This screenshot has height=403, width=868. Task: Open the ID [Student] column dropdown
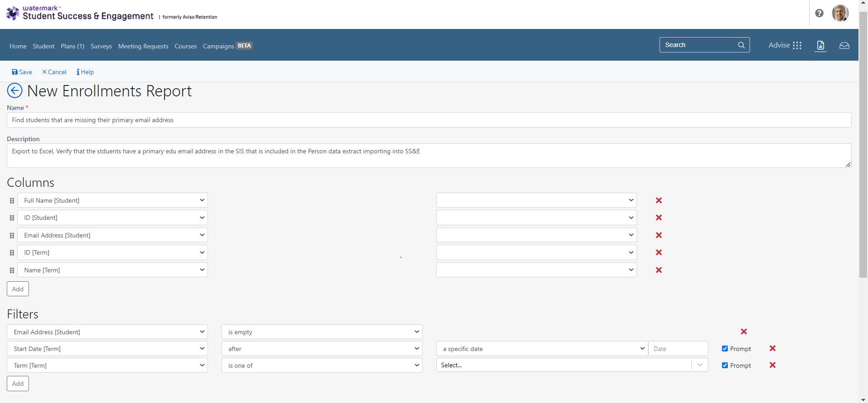tap(113, 218)
